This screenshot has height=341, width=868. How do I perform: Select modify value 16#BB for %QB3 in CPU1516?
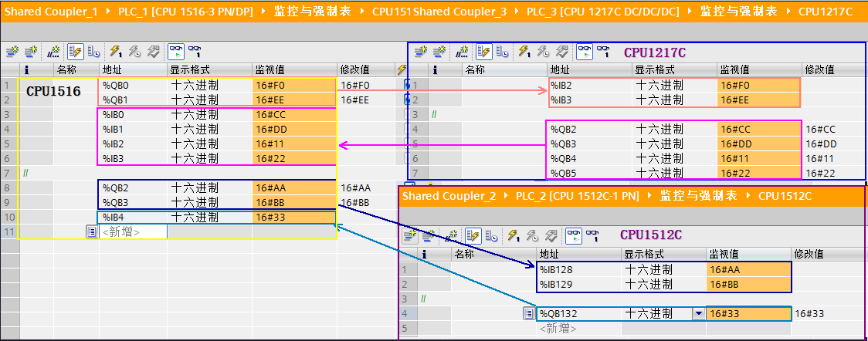[365, 202]
